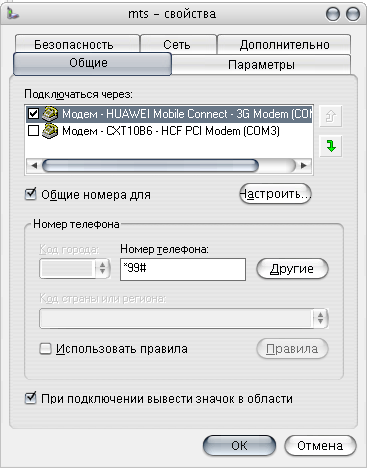Check the CXT10B6 HCF PCI Modem checkbox
367x468 pixels.
33,131
